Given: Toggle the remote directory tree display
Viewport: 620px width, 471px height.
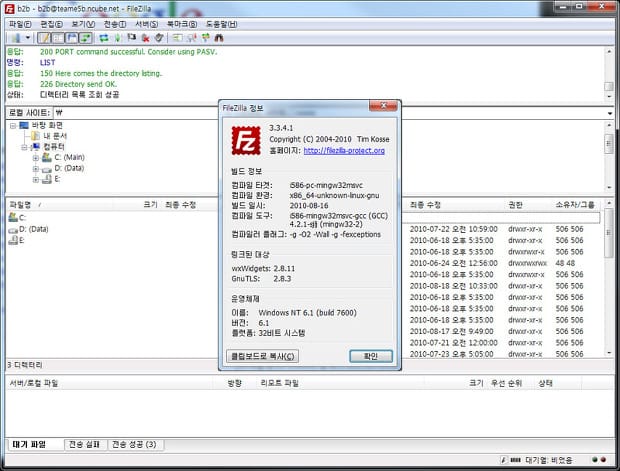Looking at the screenshot, I should point(72,38).
